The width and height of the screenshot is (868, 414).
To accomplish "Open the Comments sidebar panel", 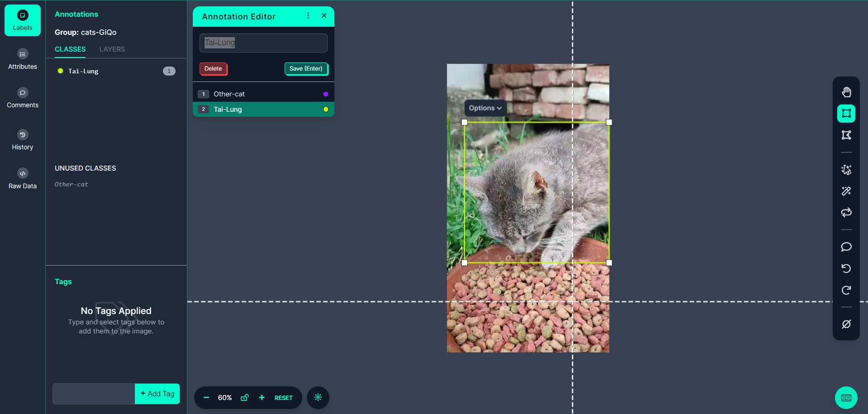I will click(x=23, y=98).
